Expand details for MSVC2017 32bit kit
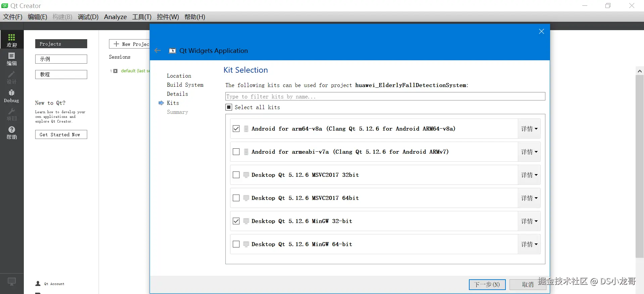644x294 pixels. (x=529, y=175)
